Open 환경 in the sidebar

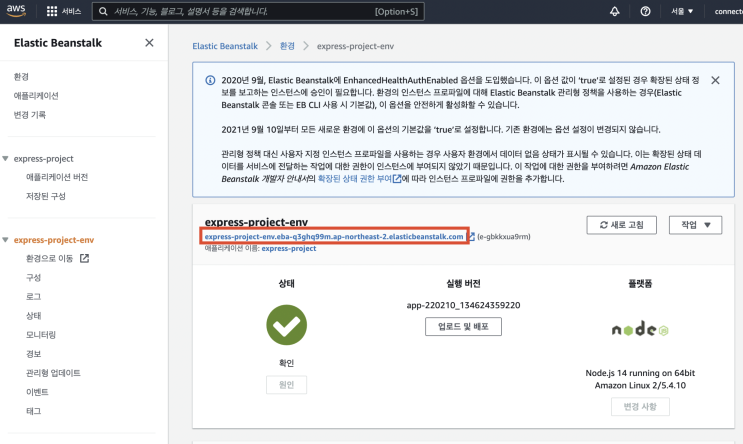[x=21, y=77]
